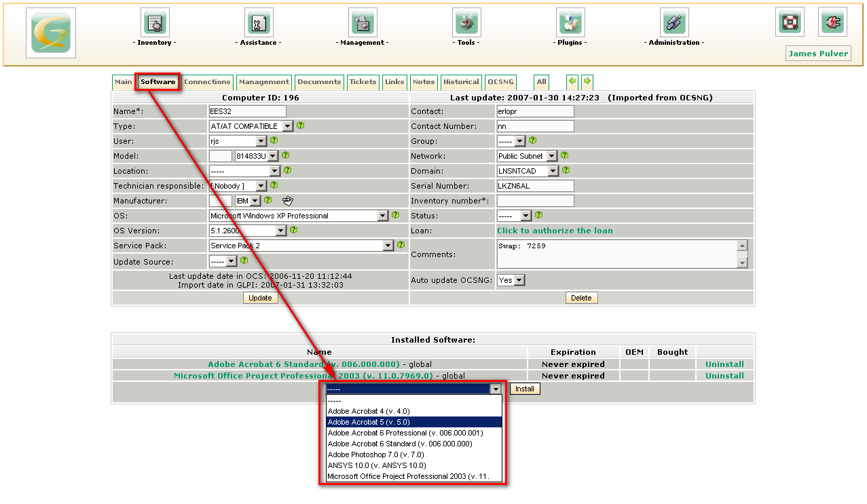This screenshot has height=504, width=867.
Task: Click help icon next to Type dropdown
Action: pos(300,125)
